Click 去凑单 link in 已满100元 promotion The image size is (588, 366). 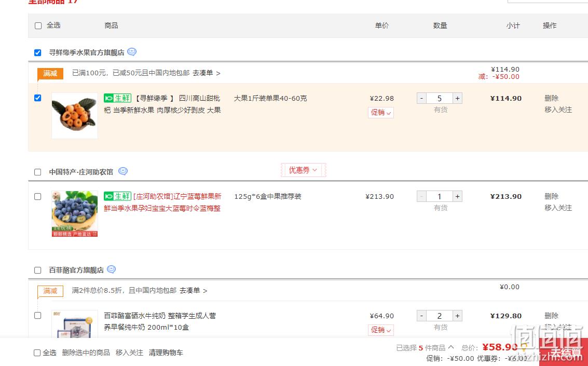point(206,73)
